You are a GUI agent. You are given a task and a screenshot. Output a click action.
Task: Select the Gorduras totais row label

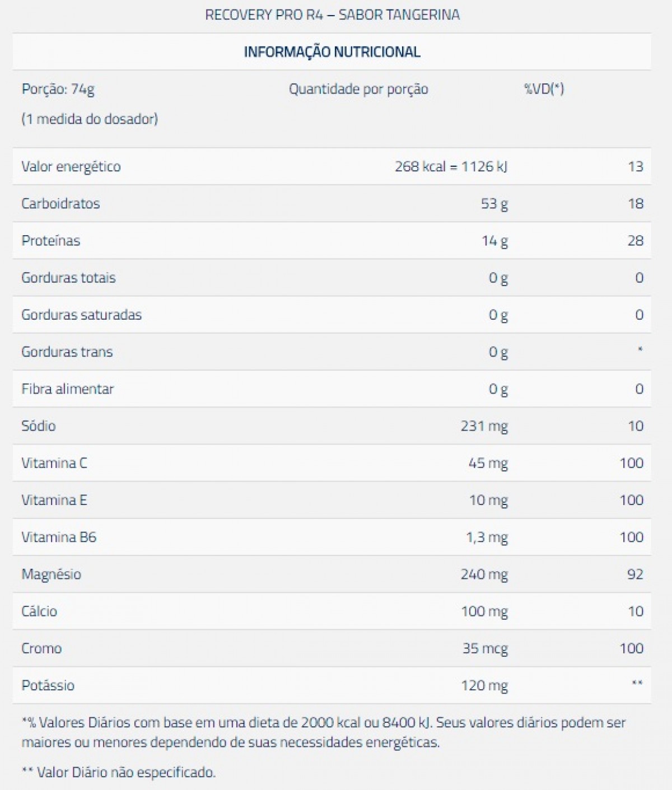(68, 278)
